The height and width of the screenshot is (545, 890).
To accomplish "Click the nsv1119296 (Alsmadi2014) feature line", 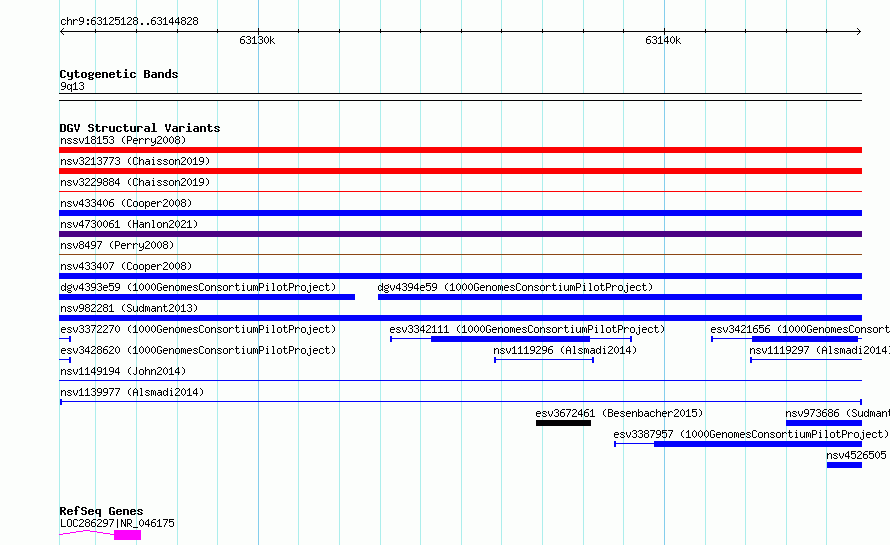I will [x=544, y=360].
